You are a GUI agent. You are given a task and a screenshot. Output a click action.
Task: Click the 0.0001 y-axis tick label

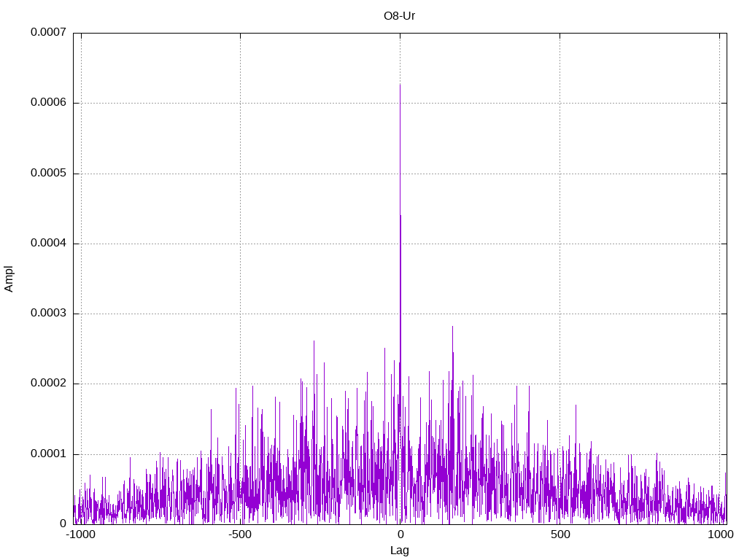click(48, 454)
